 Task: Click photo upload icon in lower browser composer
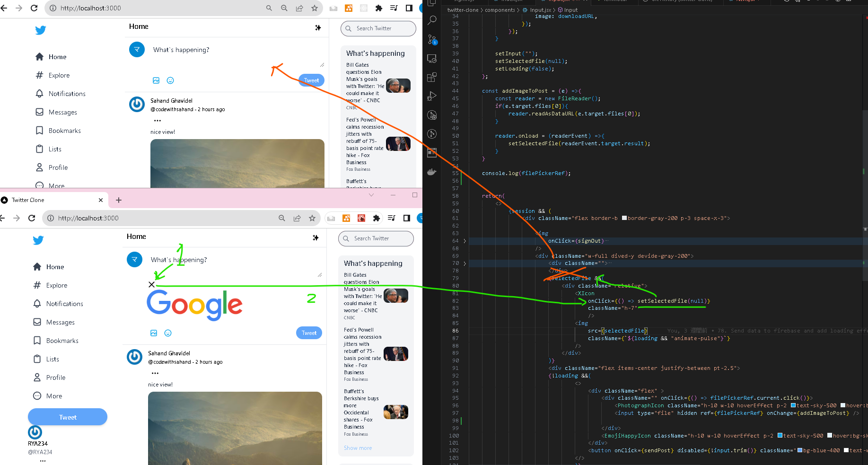[x=154, y=333]
